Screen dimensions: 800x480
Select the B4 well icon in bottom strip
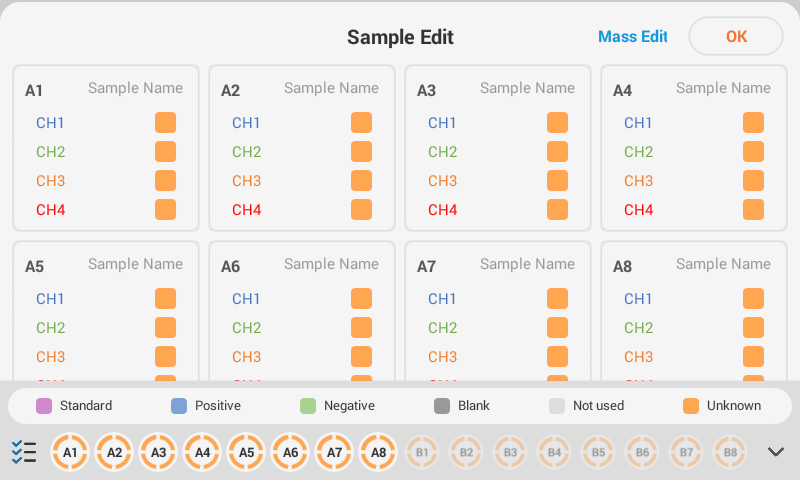pos(554,452)
